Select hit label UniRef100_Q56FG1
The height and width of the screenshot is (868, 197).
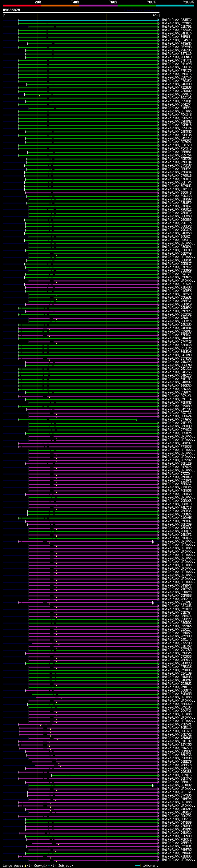tap(177, 301)
